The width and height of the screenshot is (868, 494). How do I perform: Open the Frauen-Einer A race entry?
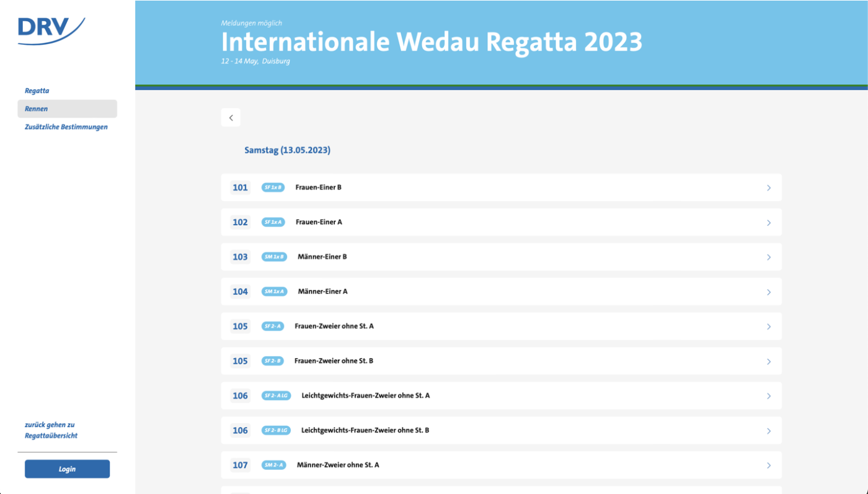(x=319, y=222)
